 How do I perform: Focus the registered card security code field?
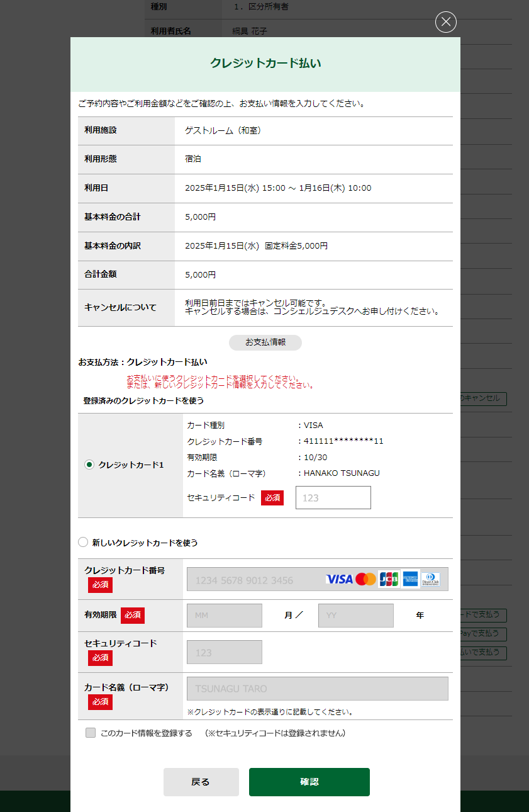(x=333, y=497)
